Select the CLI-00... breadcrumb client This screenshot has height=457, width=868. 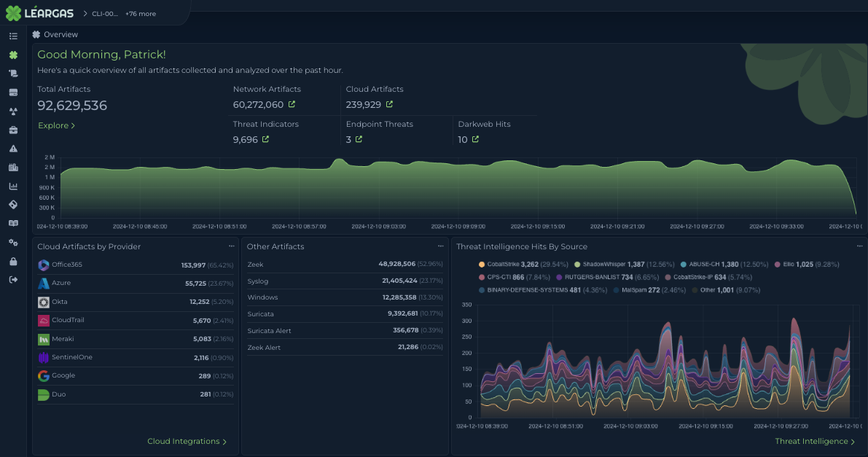pyautogui.click(x=105, y=13)
